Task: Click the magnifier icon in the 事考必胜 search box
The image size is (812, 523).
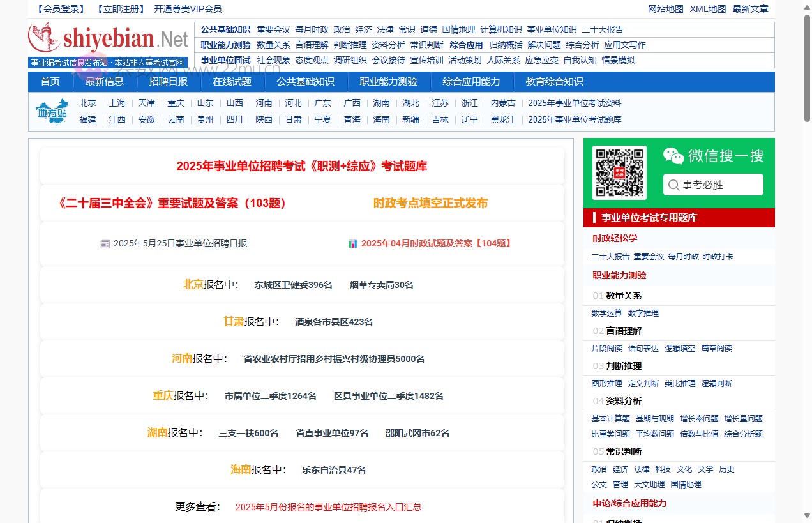Action: click(674, 185)
